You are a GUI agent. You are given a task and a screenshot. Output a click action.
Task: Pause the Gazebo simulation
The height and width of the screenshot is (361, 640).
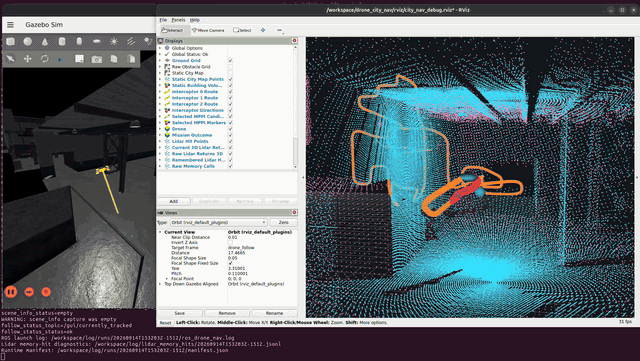click(11, 292)
